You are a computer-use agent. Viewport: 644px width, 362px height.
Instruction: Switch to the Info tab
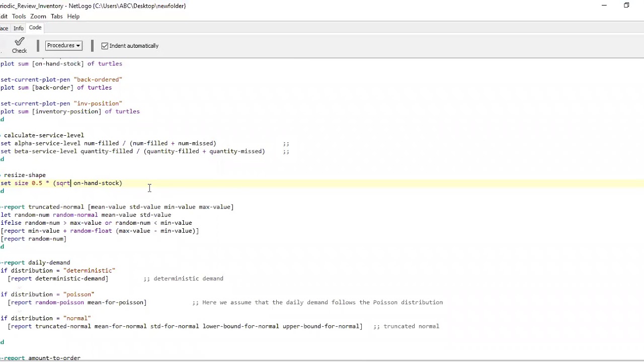pyautogui.click(x=19, y=28)
